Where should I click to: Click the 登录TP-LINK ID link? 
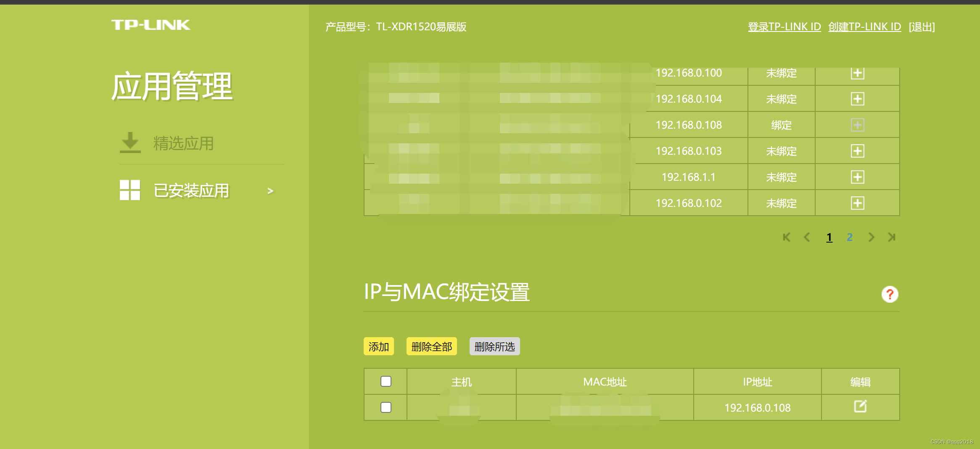pyautogui.click(x=785, y=27)
